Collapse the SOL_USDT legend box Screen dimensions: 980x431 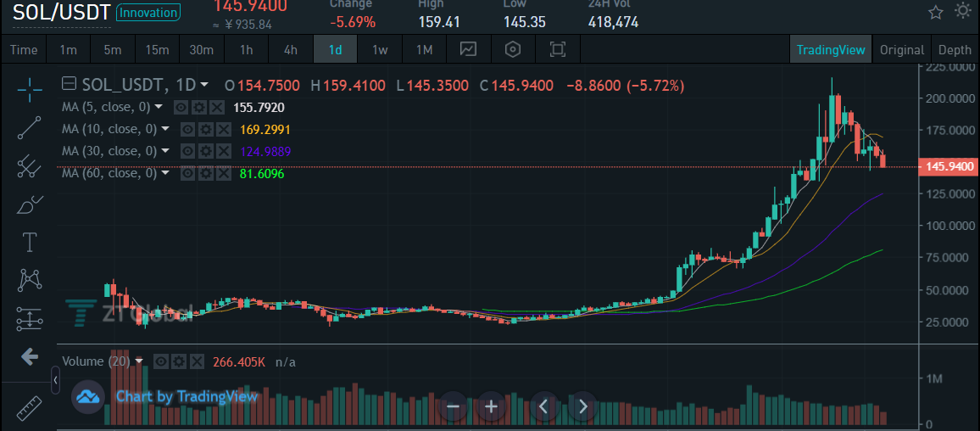[x=70, y=84]
